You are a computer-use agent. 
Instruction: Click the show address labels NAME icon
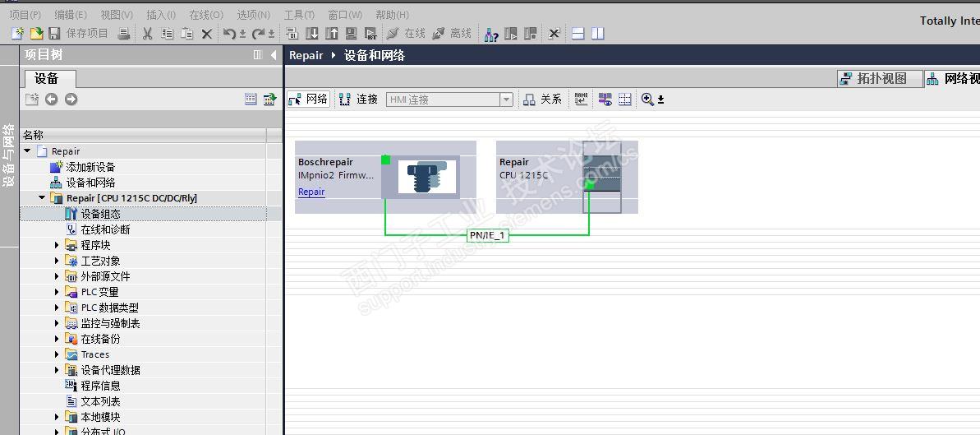pyautogui.click(x=582, y=99)
